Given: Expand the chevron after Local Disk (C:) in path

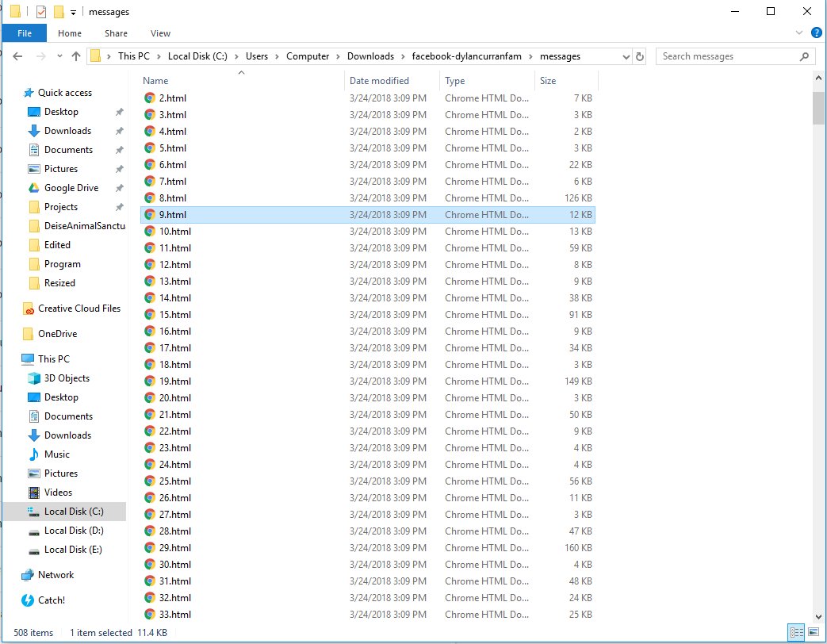Looking at the screenshot, I should 236,56.
